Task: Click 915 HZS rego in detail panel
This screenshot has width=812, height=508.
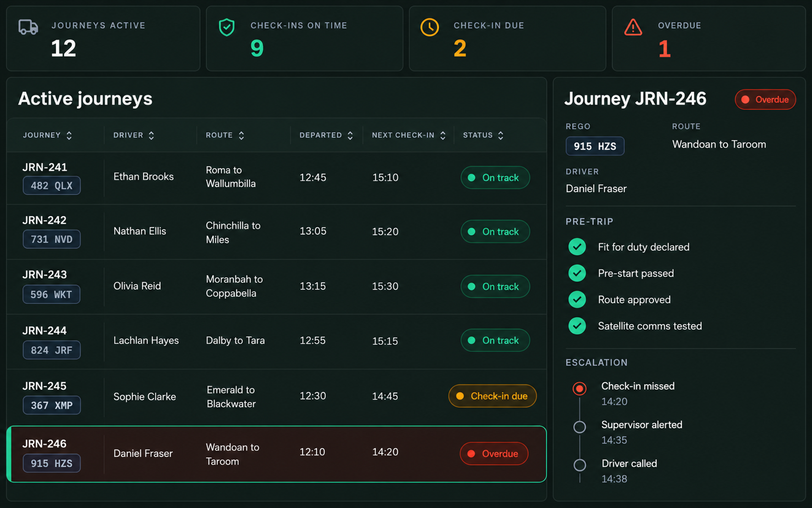Action: tap(595, 146)
